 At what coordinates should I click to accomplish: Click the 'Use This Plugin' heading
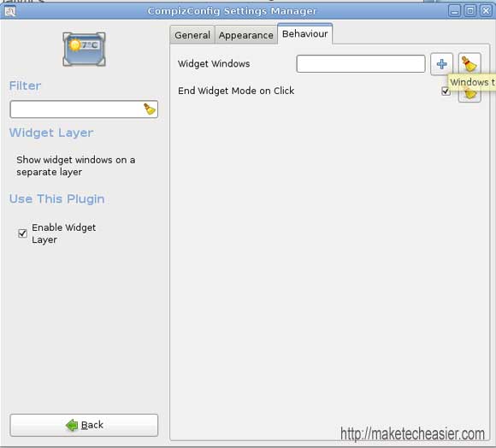pos(57,199)
